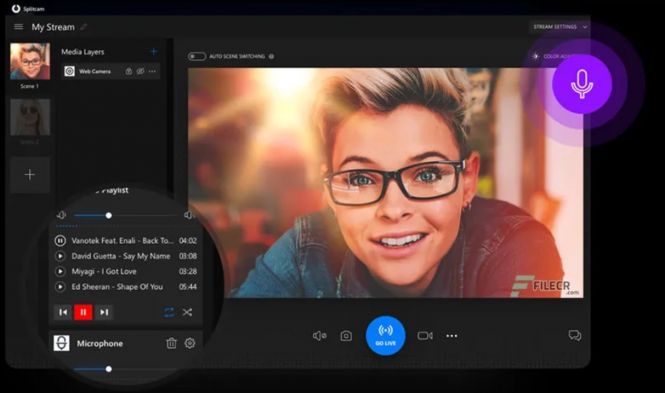Click the purple microphone button
The image size is (665, 393).
click(582, 84)
